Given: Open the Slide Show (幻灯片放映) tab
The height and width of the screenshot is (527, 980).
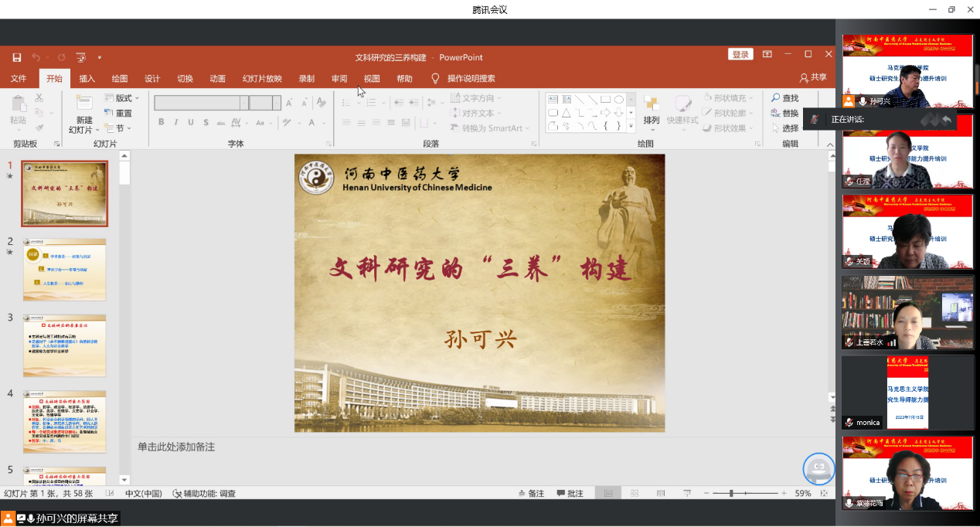Looking at the screenshot, I should [262, 78].
